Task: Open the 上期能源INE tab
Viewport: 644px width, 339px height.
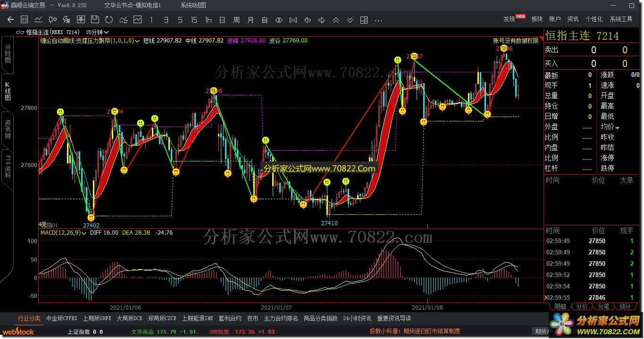Action: (197, 318)
